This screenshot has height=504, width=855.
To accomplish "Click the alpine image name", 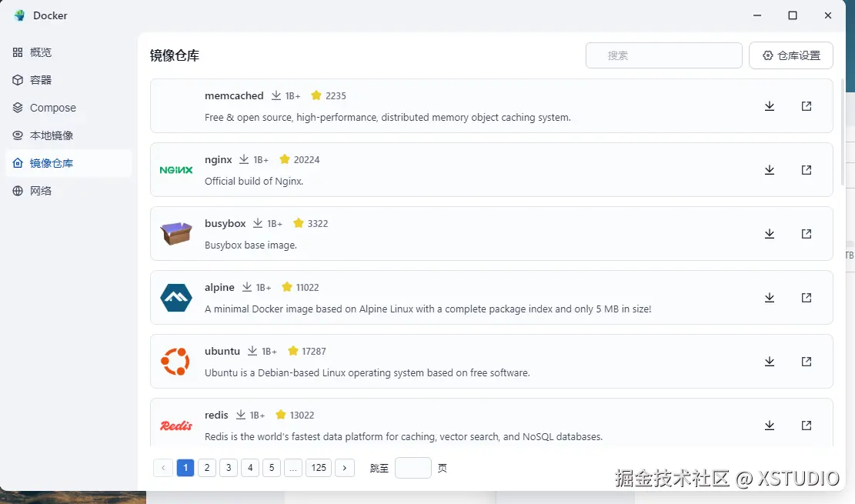I will pyautogui.click(x=219, y=287).
